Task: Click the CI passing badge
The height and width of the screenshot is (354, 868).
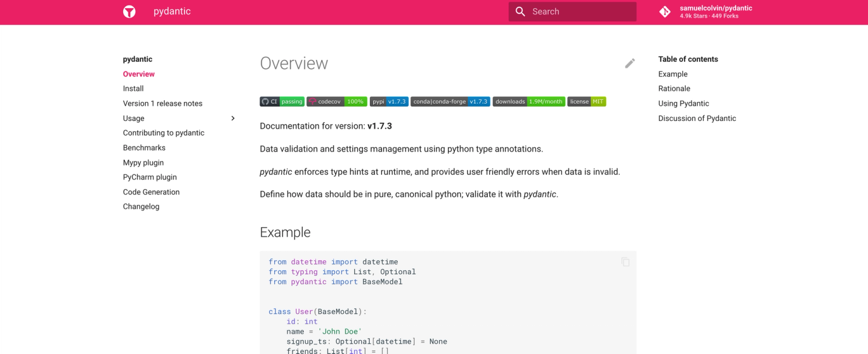Action: pos(282,101)
